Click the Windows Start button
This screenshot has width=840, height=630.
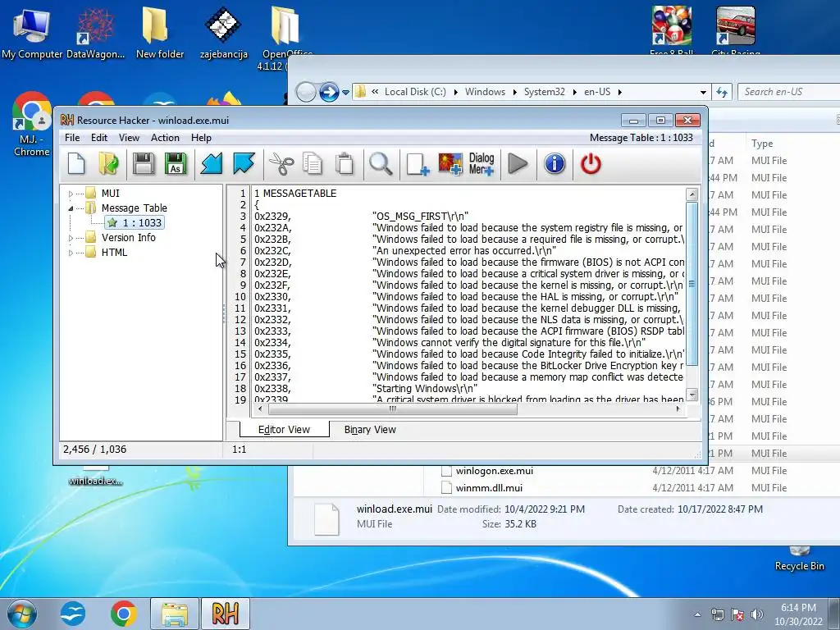21,614
